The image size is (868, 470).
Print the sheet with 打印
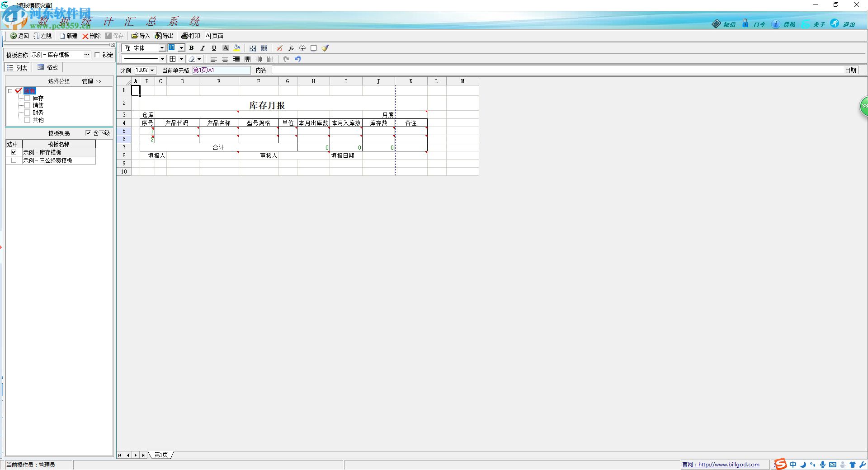(x=191, y=36)
